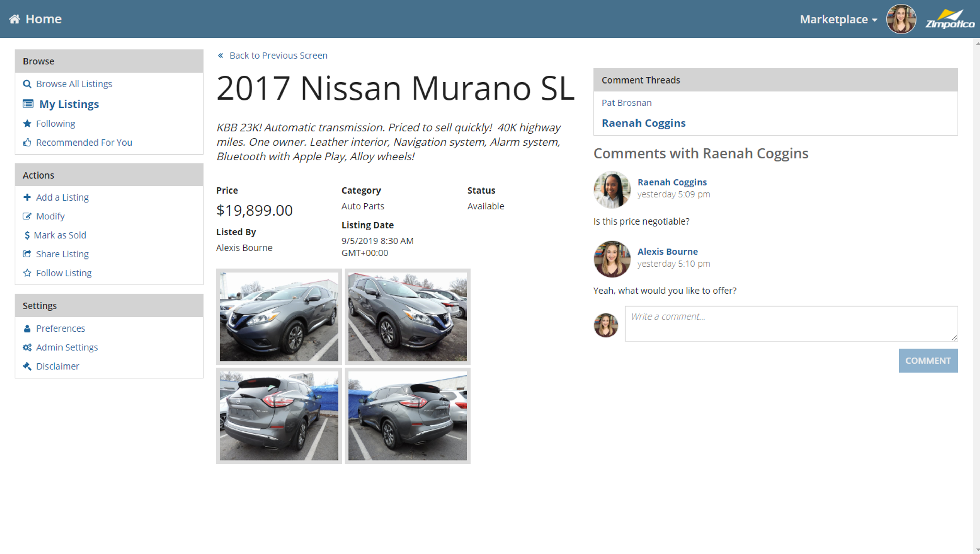
Task: Click the gears icon beside Admin Settings
Action: click(x=27, y=348)
